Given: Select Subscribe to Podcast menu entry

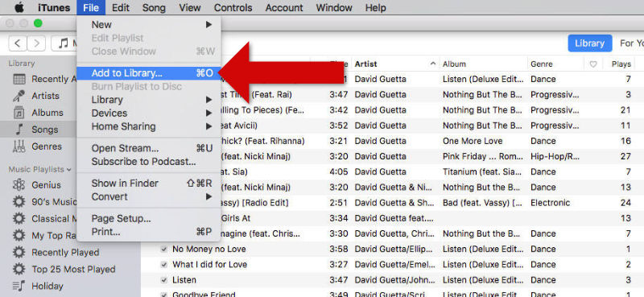Looking at the screenshot, I should pyautogui.click(x=149, y=162).
